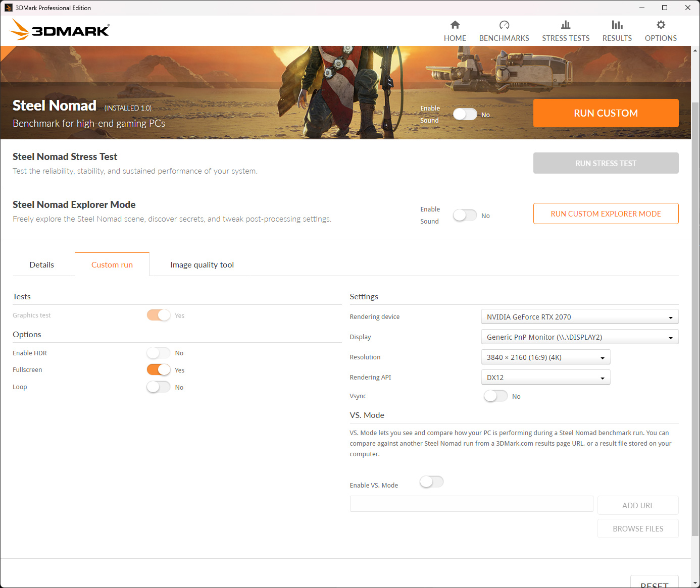
Task: Click the scrollbar up arrow
Action: tap(695, 50)
